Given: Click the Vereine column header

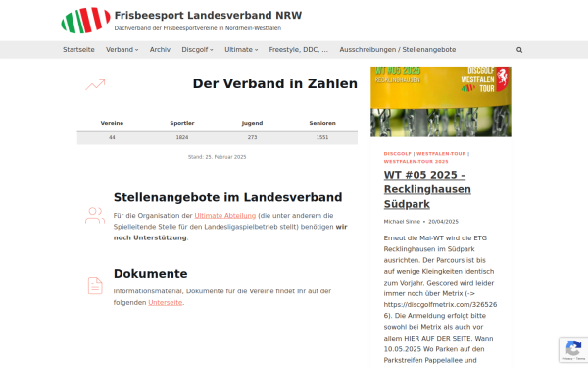Looking at the screenshot, I should 112,123.
